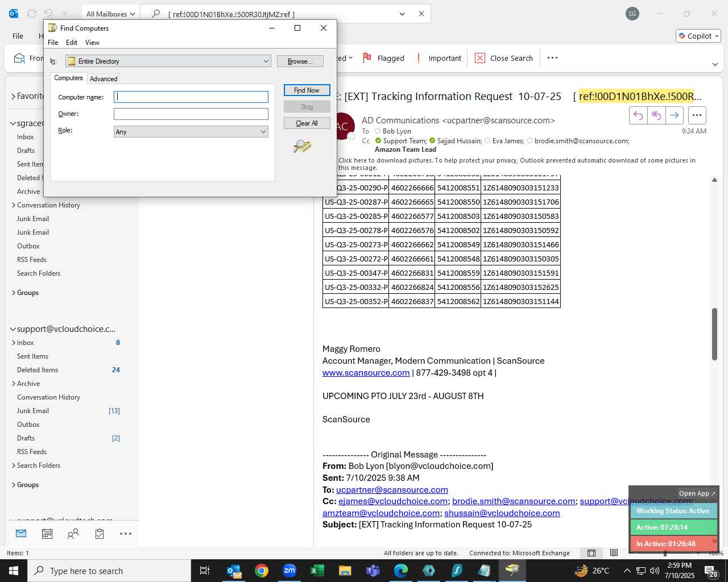The width and height of the screenshot is (728, 582).
Task: Click the ucpartner@scansource.com email link
Action: point(392,490)
